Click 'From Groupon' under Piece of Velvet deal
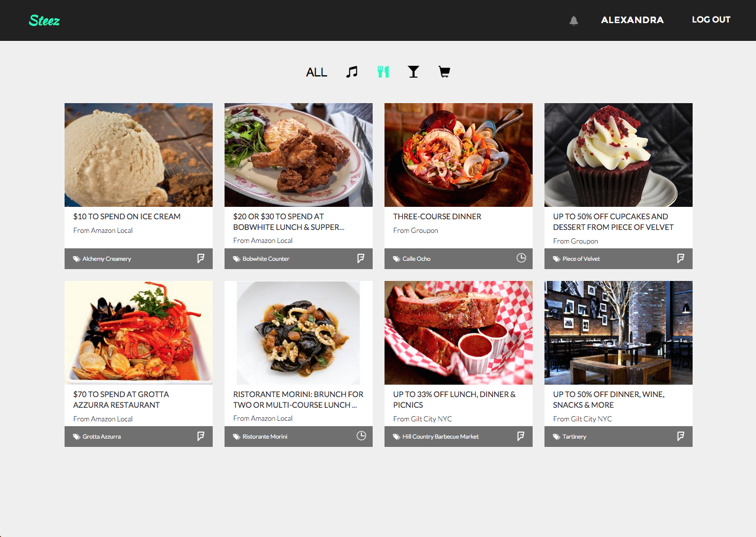This screenshot has width=756, height=537. point(575,241)
